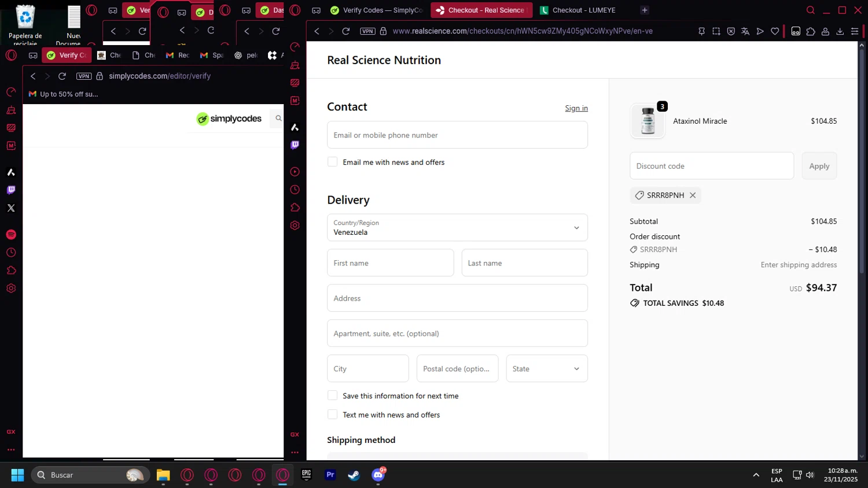Open Spotify in SimplyCodes window sidebar

click(11, 235)
